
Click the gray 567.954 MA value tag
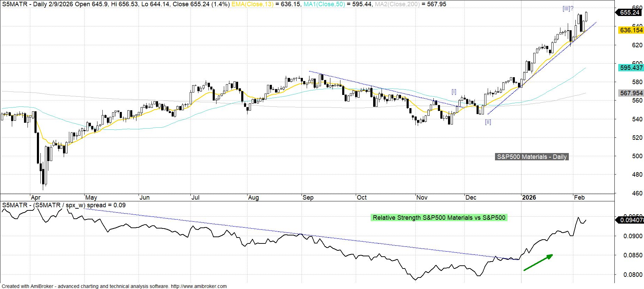(x=631, y=93)
